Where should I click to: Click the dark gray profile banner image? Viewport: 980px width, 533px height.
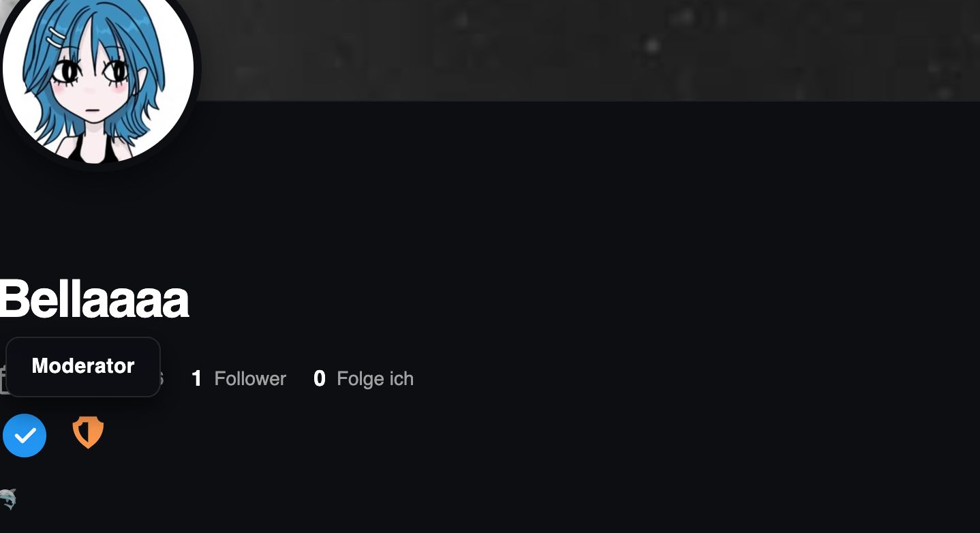[x=586, y=50]
